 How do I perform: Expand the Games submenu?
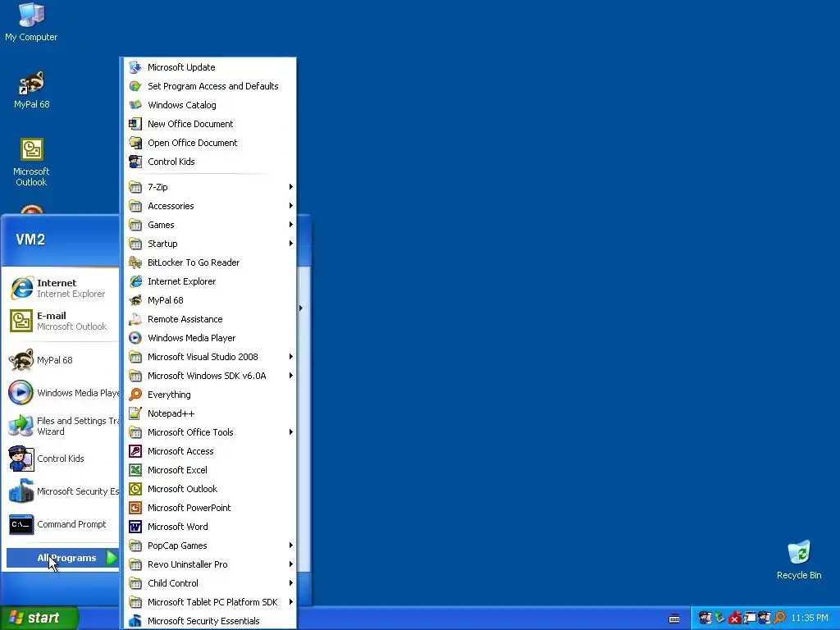pos(209,225)
